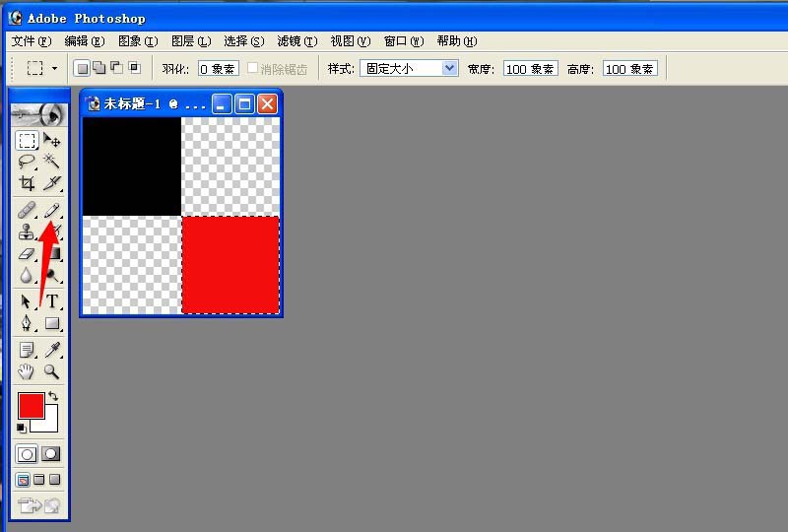Select the Slice tool
The height and width of the screenshot is (532, 788).
[x=52, y=183]
